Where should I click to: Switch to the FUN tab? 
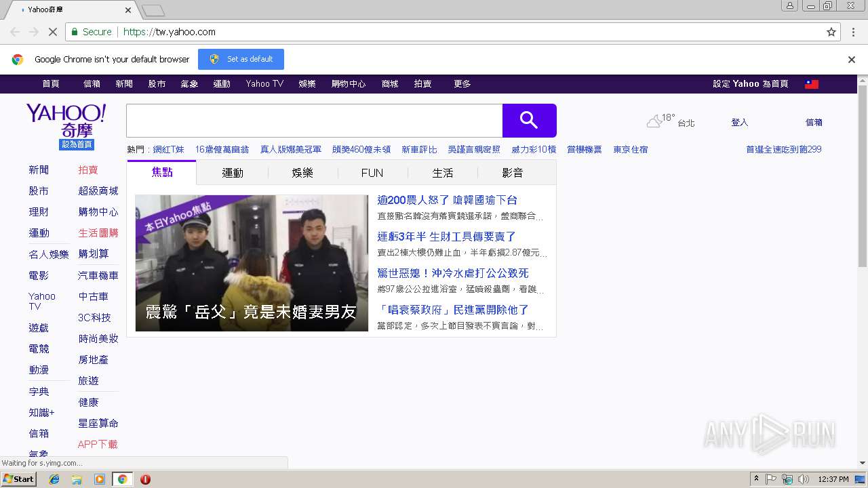point(372,173)
